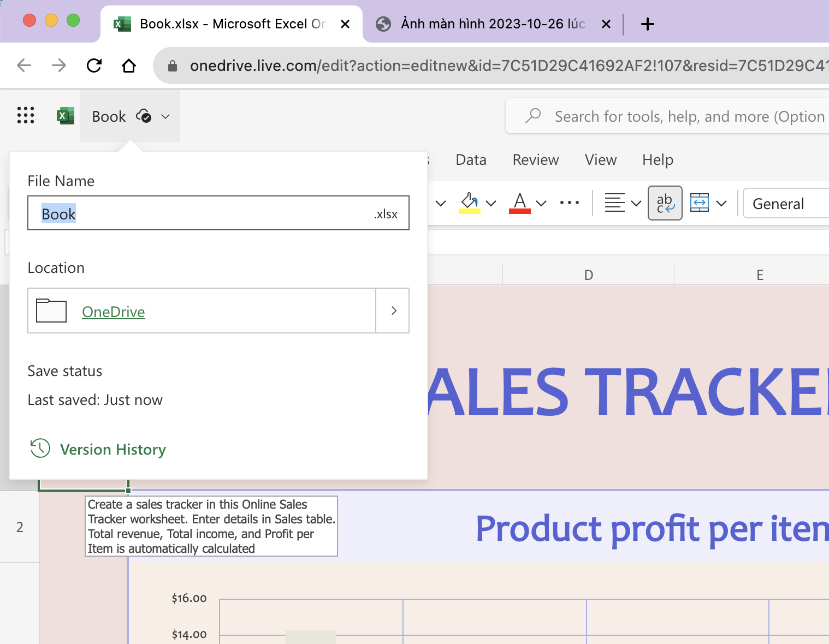Expand location chooser arrow next to OneDrive

(x=393, y=311)
